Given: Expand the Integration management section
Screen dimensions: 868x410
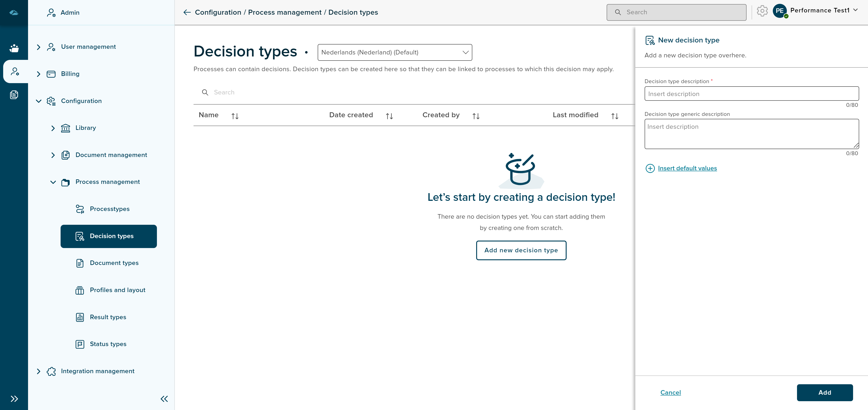Looking at the screenshot, I should 38,371.
